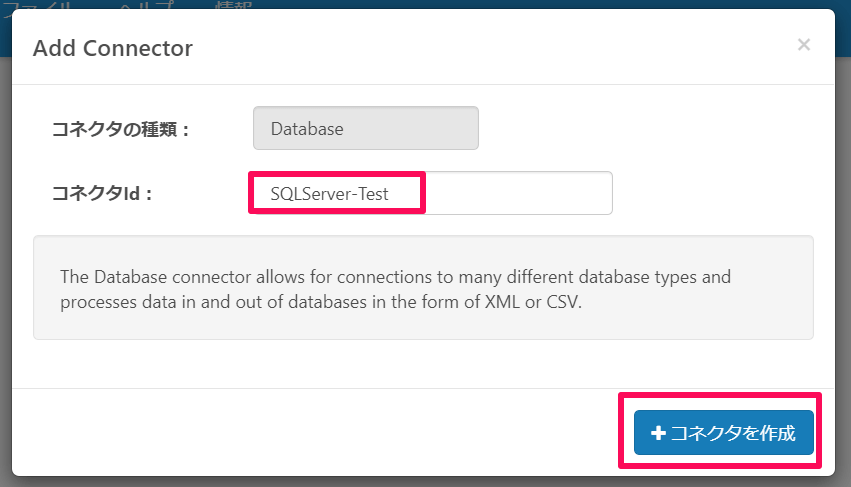Click the plus icon on the create button
The width and height of the screenshot is (851, 487).
pos(658,433)
